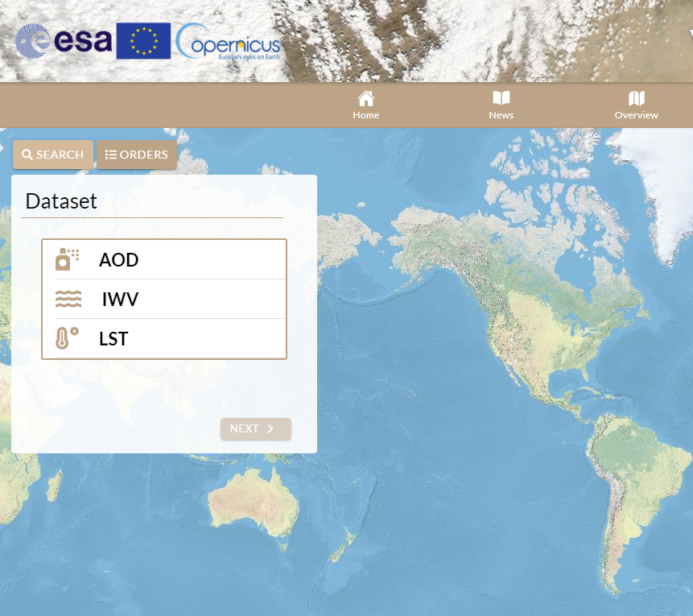Image resolution: width=693 pixels, height=616 pixels.
Task: Click the European Union flag emblem
Action: 143,41
